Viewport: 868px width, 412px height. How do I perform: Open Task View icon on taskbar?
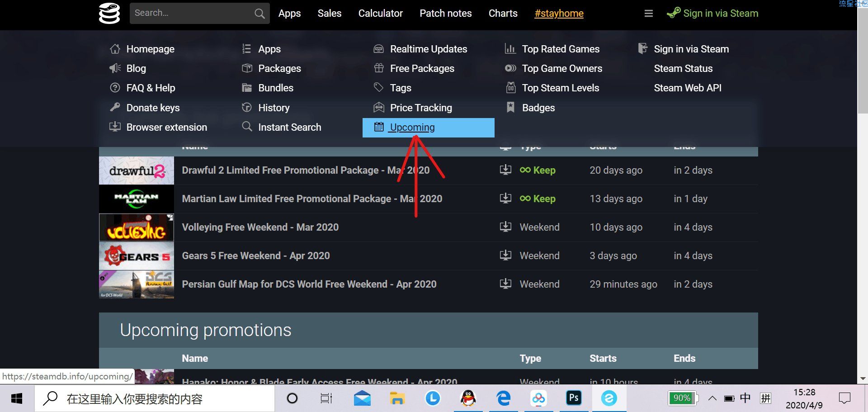326,398
